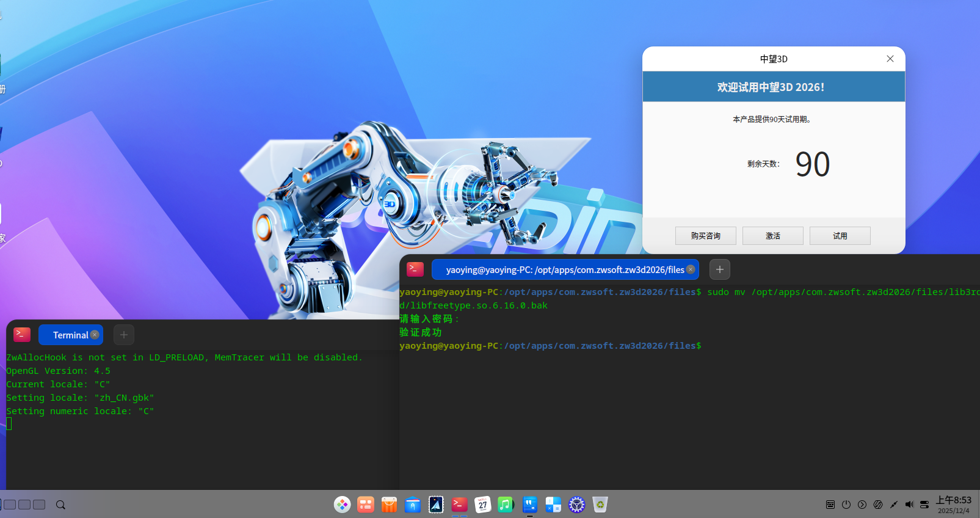Click the 'Setting locale: "zh_CN.gbk"' line
Image resolution: width=980 pixels, height=518 pixels.
point(80,398)
